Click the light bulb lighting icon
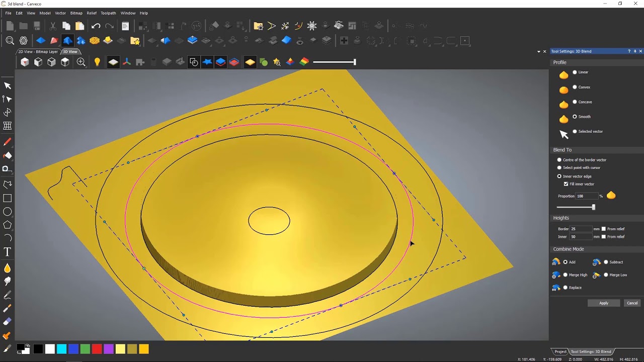The width and height of the screenshot is (644, 362). click(x=97, y=62)
